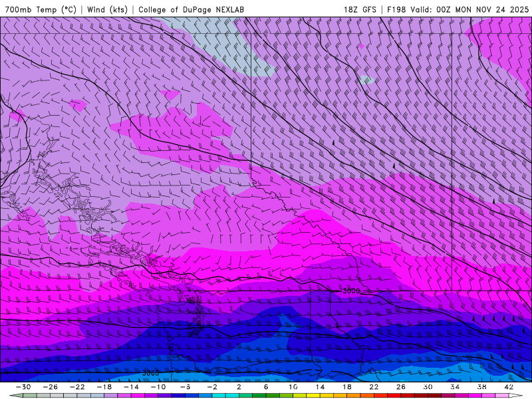This screenshot has width=532, height=399.
Task: Click the -2 color scale label
Action: point(212,387)
